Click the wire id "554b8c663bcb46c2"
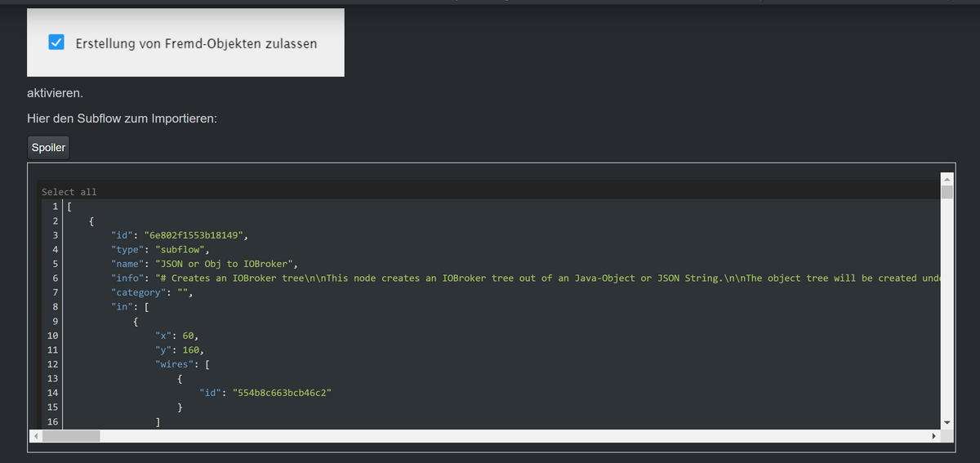Screen dimensions: 980x463 (x=282, y=393)
